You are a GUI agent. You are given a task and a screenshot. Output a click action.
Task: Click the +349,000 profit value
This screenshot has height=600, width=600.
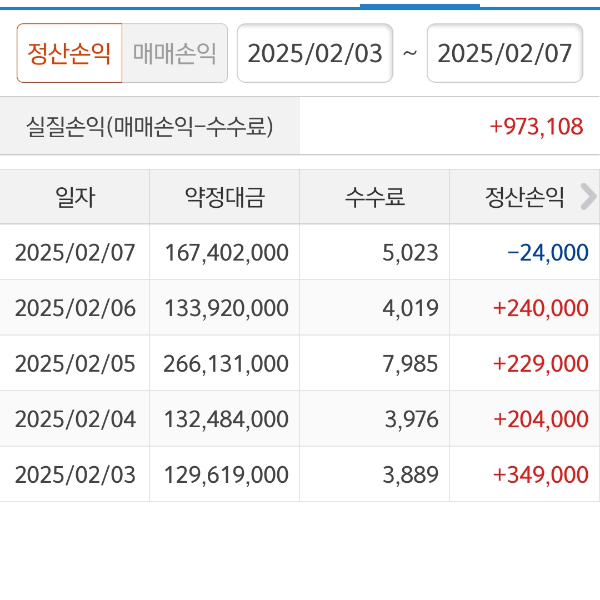(540, 474)
